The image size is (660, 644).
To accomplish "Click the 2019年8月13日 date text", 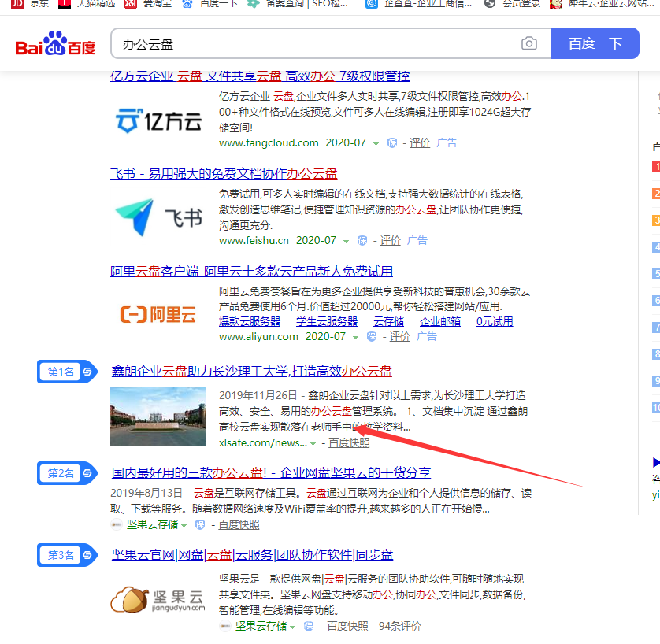I will (x=146, y=493).
